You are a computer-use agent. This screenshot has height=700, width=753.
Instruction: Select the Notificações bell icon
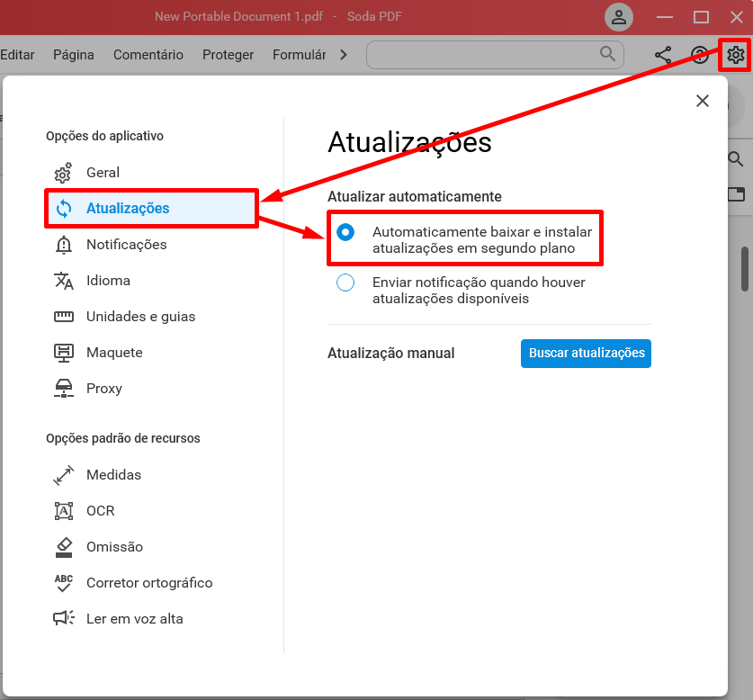(63, 245)
